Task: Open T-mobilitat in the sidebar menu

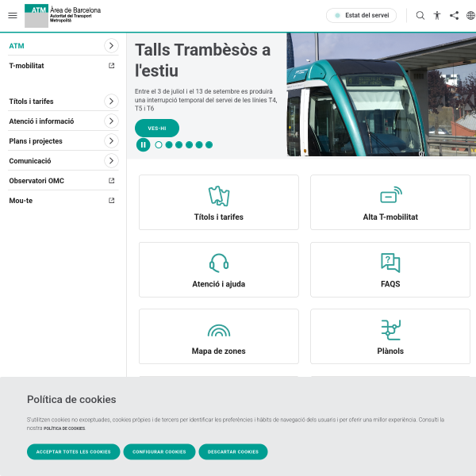Action: click(26, 66)
